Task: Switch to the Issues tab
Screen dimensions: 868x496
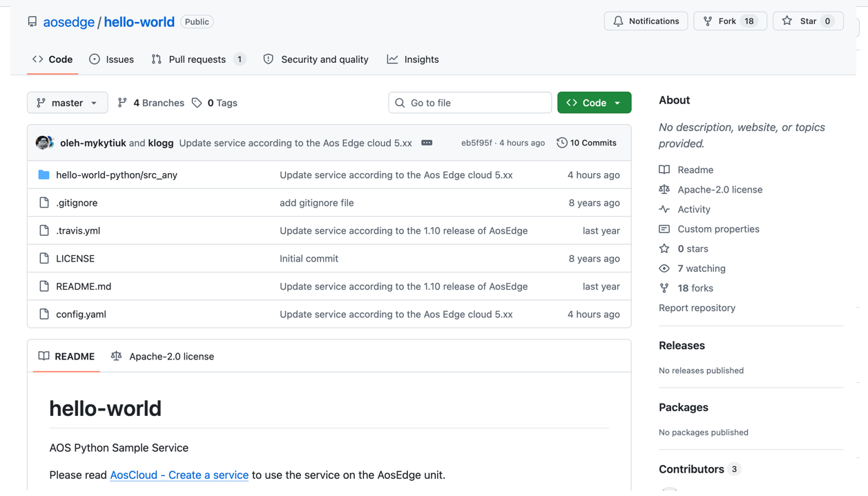Action: 111,59
